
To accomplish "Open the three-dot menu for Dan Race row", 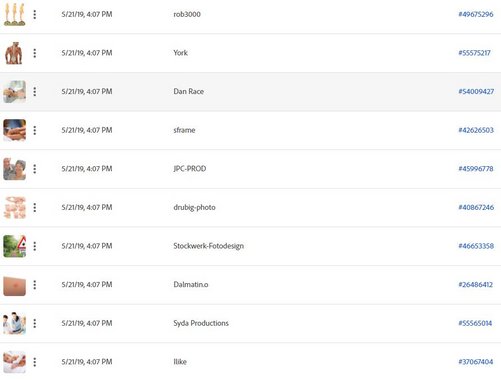I will point(35,92).
